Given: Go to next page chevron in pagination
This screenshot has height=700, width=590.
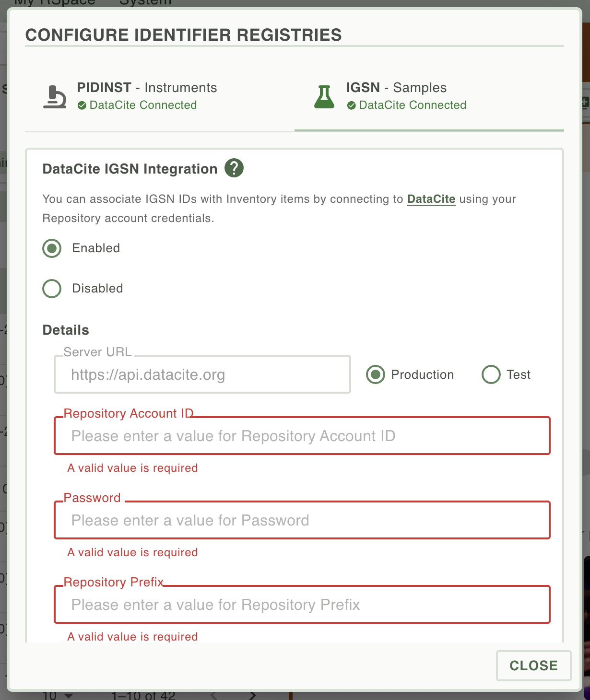Looking at the screenshot, I should click(x=253, y=695).
